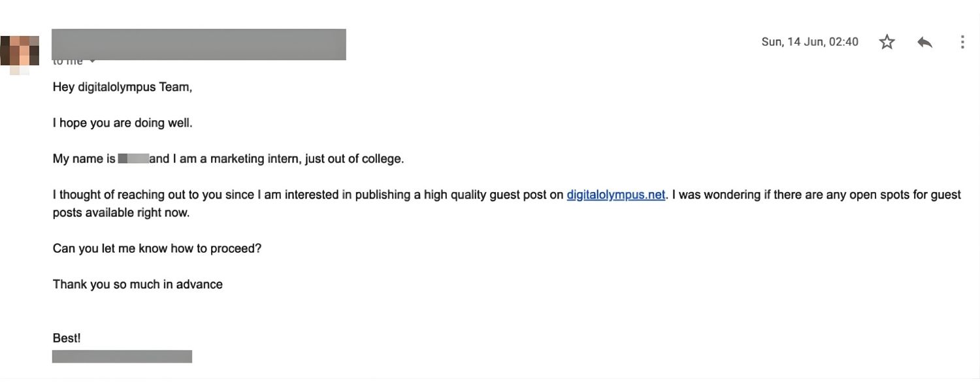Viewport: 980px width, 392px height.
Task: Open the digitalolympus.net hyperlink
Action: [615, 194]
